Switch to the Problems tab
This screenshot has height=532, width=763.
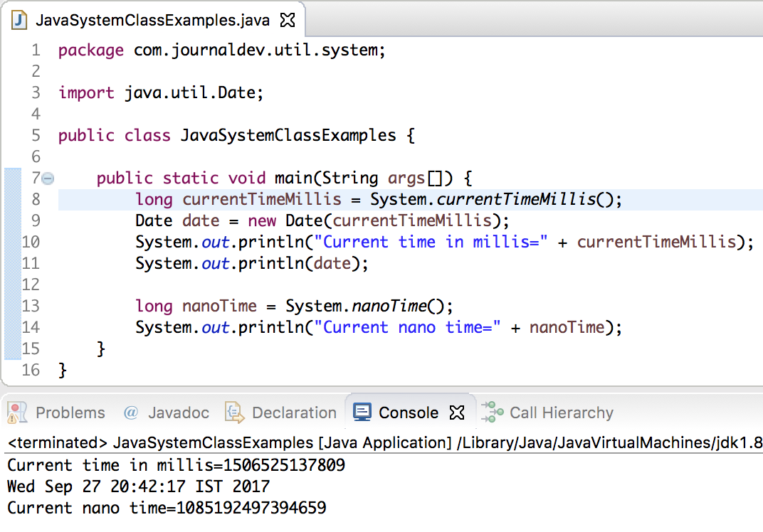point(70,413)
